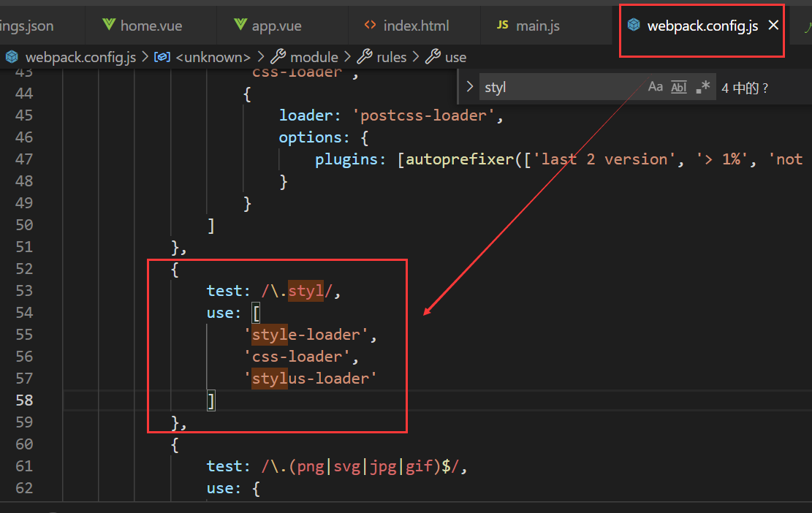Click the wrench icon before use
The image size is (812, 513).
coord(433,56)
